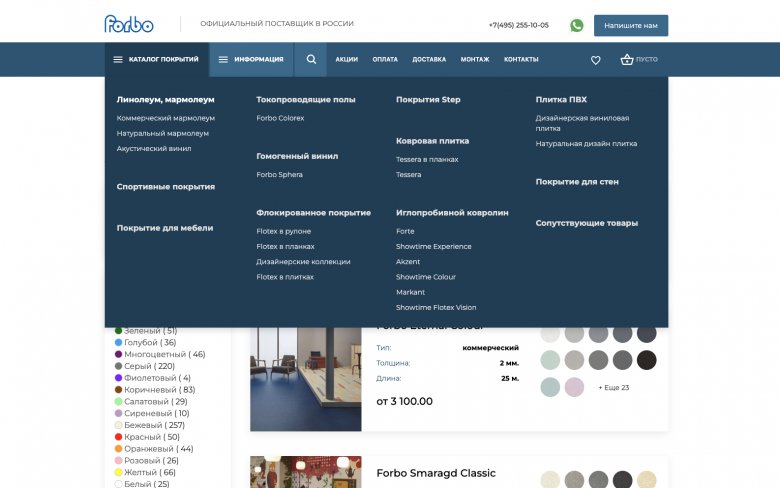Filter by 'Оранжевый (44)' color

point(154,449)
